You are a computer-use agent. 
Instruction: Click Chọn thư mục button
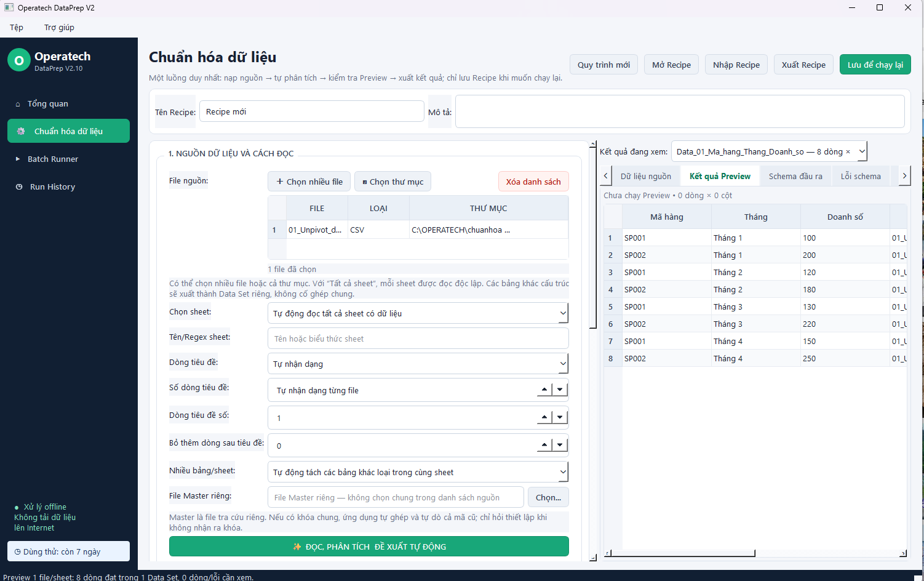click(393, 182)
